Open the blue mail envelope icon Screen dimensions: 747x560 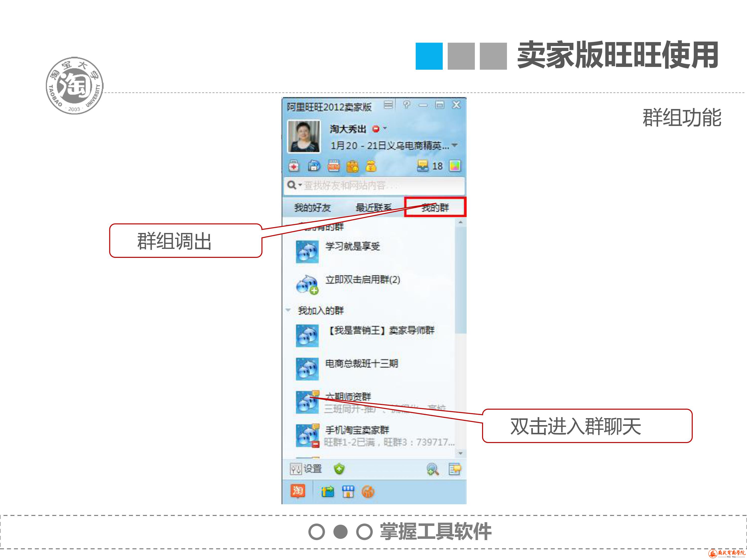[314, 166]
